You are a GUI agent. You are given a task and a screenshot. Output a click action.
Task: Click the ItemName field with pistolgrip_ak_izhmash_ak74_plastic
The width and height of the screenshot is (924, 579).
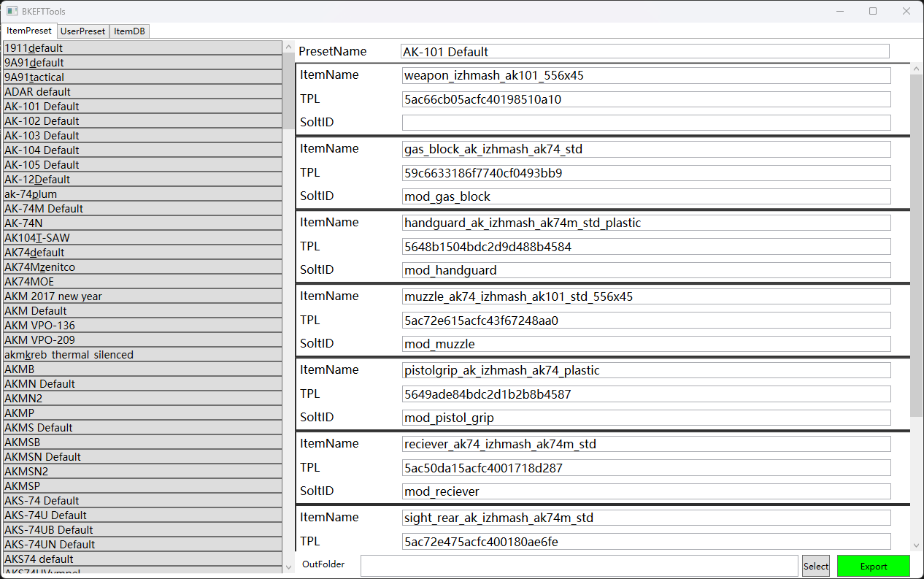click(647, 371)
